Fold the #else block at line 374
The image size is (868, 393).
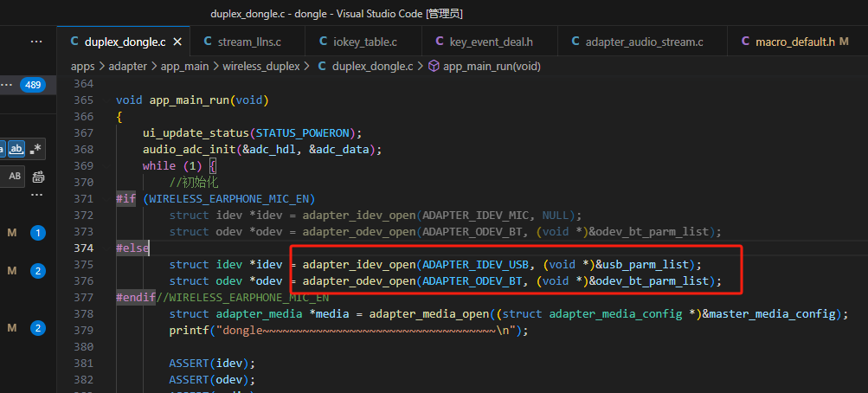click(106, 248)
